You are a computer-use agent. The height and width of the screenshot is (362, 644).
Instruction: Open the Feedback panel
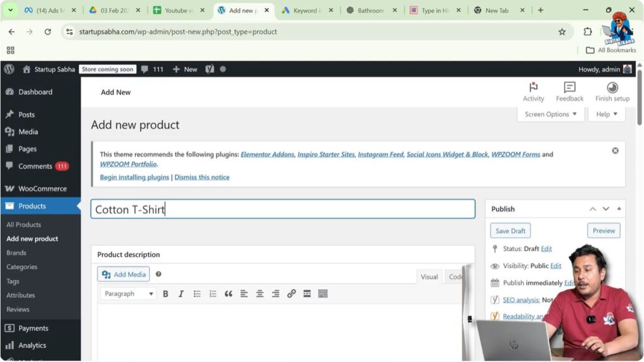click(569, 88)
